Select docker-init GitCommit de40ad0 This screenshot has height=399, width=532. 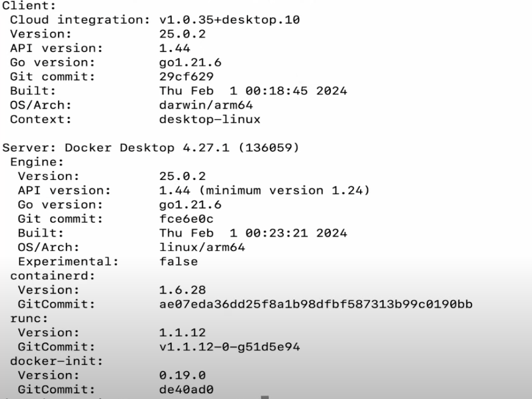pos(186,389)
